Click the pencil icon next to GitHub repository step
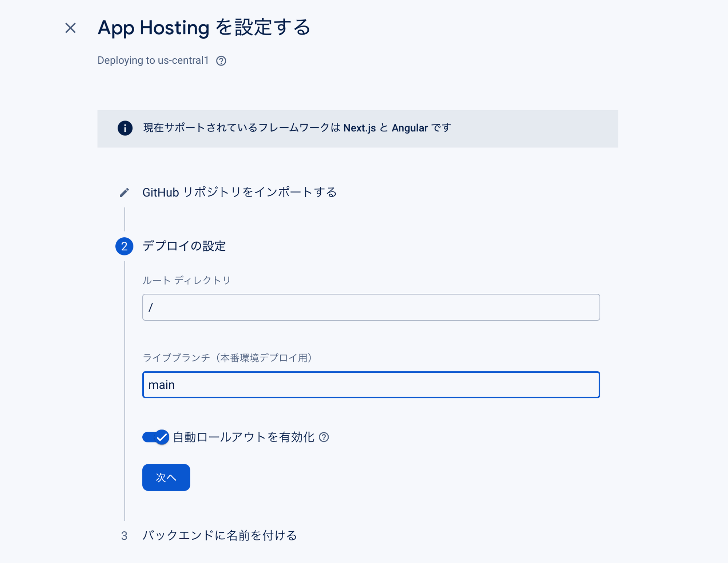The image size is (728, 563). (x=124, y=193)
